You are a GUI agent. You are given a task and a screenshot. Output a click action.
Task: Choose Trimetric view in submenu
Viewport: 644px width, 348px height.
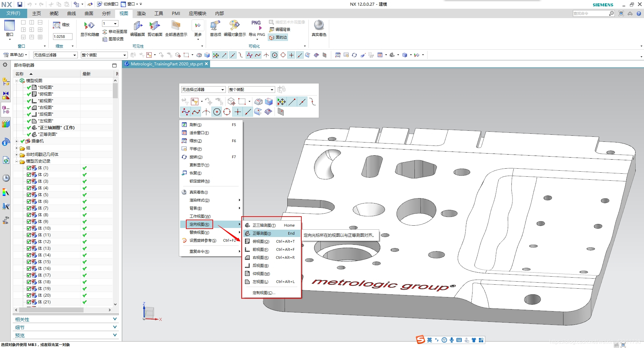click(x=271, y=225)
